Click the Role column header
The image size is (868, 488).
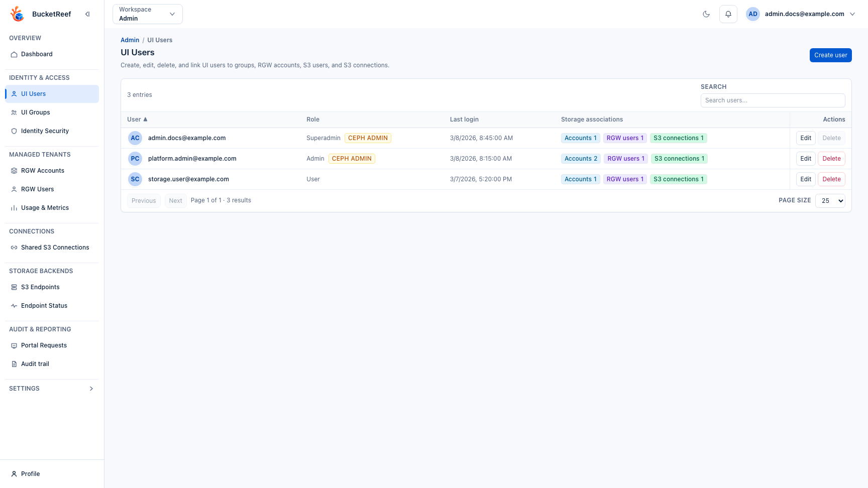pyautogui.click(x=313, y=119)
